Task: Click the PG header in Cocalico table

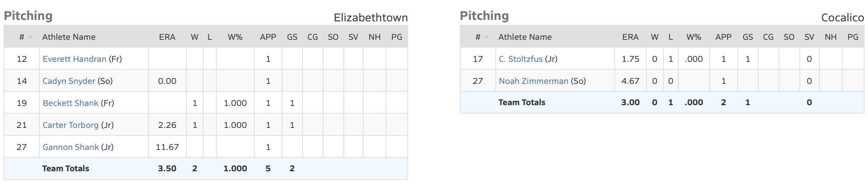Action: click(852, 37)
